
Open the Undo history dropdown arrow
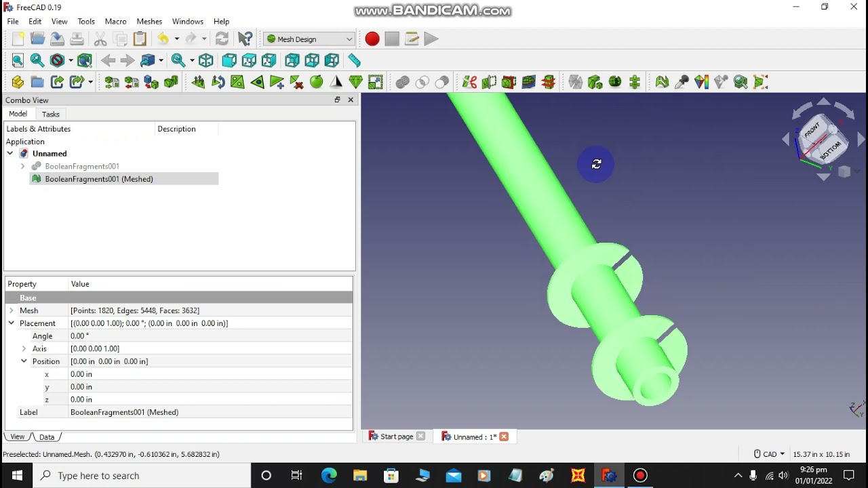(x=176, y=39)
